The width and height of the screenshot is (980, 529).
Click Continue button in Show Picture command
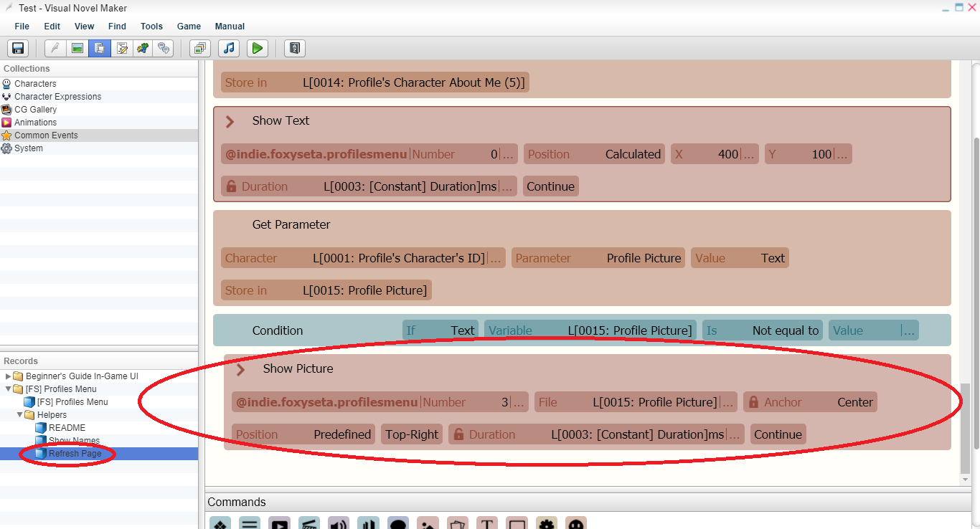[778, 434]
